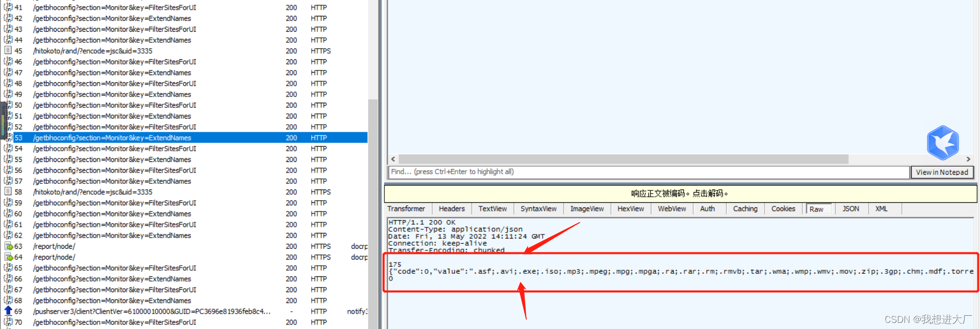This screenshot has width=980, height=329.
Task: Click the request pane horizontal scrollbar thumb
Action: [623, 159]
